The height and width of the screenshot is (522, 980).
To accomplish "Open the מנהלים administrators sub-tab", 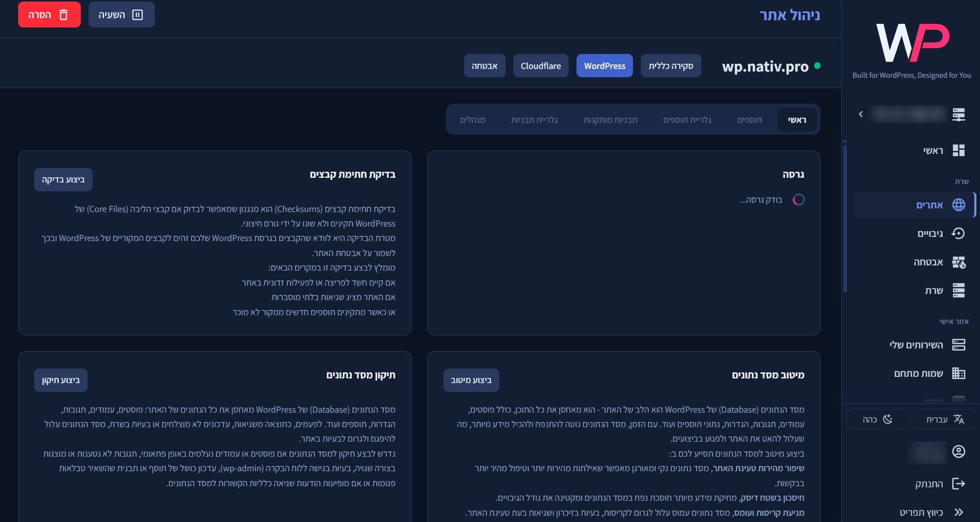I will [x=472, y=120].
